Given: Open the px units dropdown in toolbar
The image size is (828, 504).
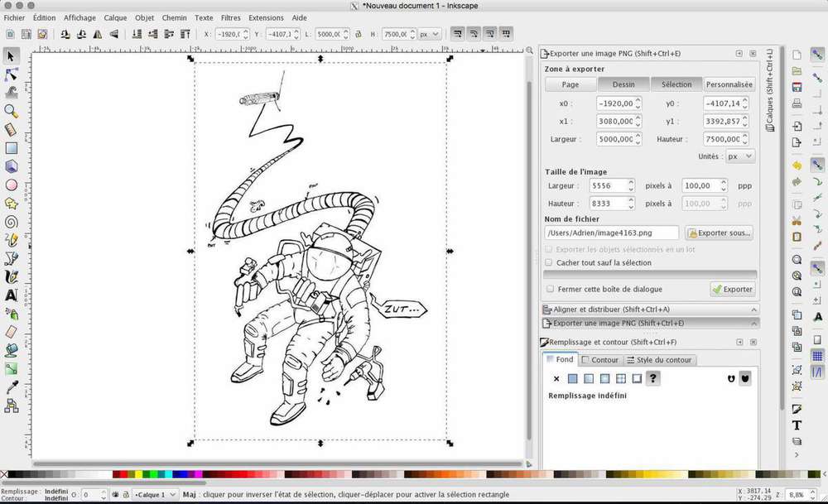Looking at the screenshot, I should point(430,34).
